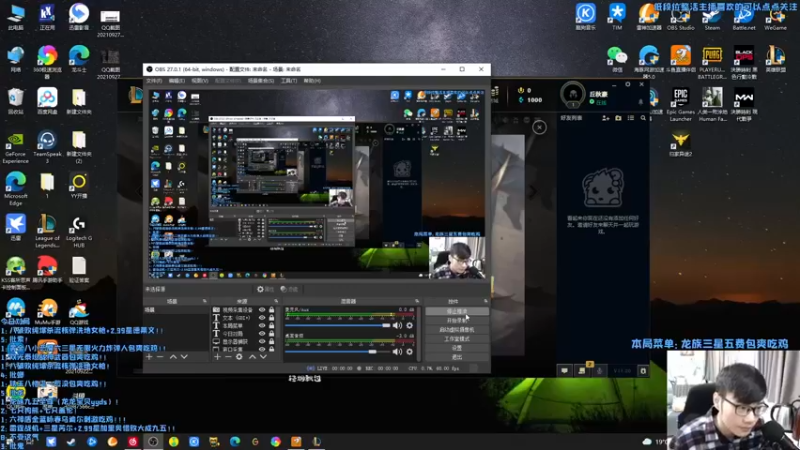Toggle visibility of 本局菜单 source

click(x=262, y=326)
